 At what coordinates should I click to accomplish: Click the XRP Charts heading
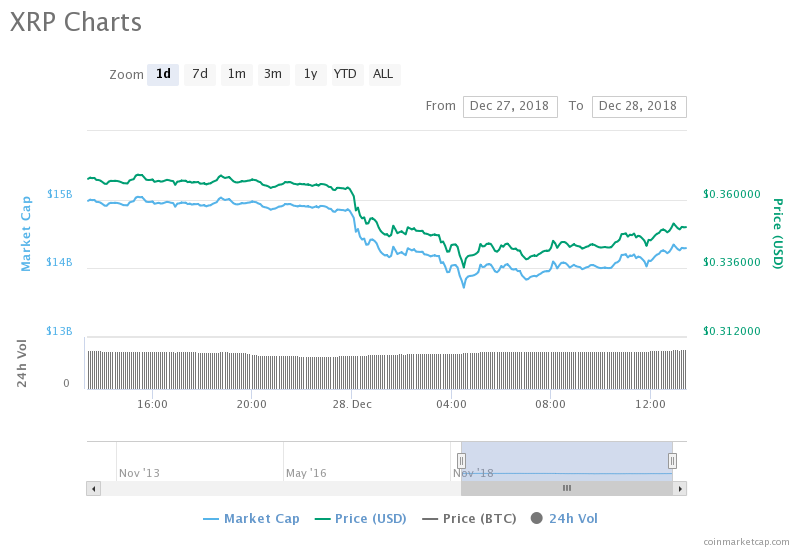(76, 22)
